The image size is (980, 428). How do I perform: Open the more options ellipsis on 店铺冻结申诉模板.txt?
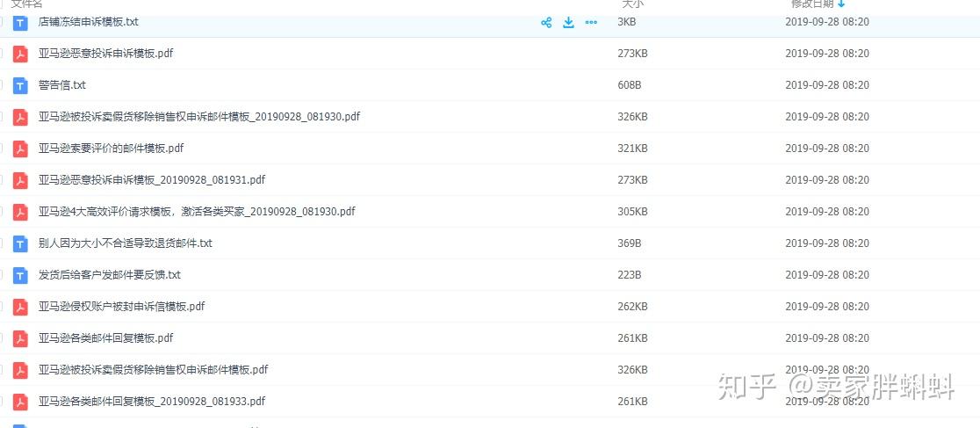(591, 23)
